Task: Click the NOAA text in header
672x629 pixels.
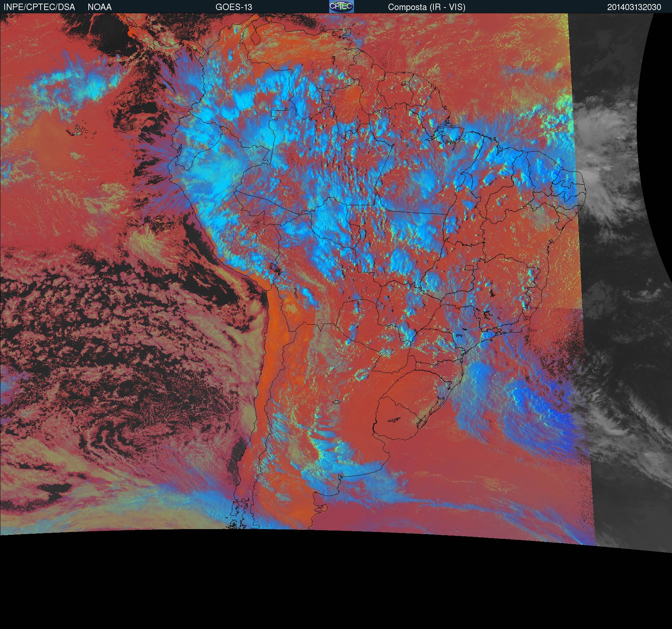Action: coord(100,7)
